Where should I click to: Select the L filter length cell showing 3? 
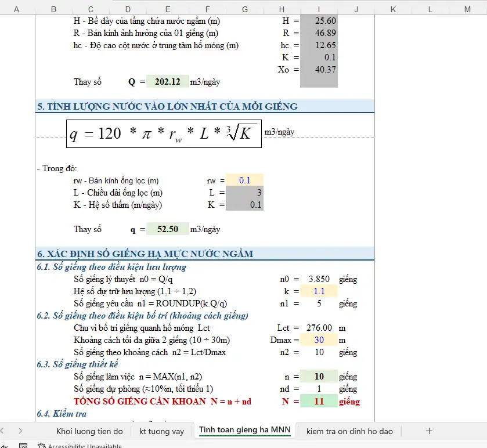245,193
